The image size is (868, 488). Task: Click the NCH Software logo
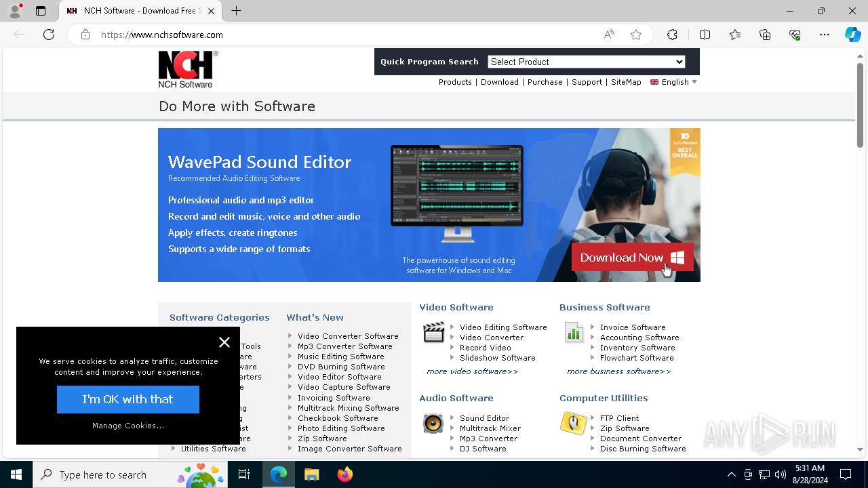tap(188, 69)
